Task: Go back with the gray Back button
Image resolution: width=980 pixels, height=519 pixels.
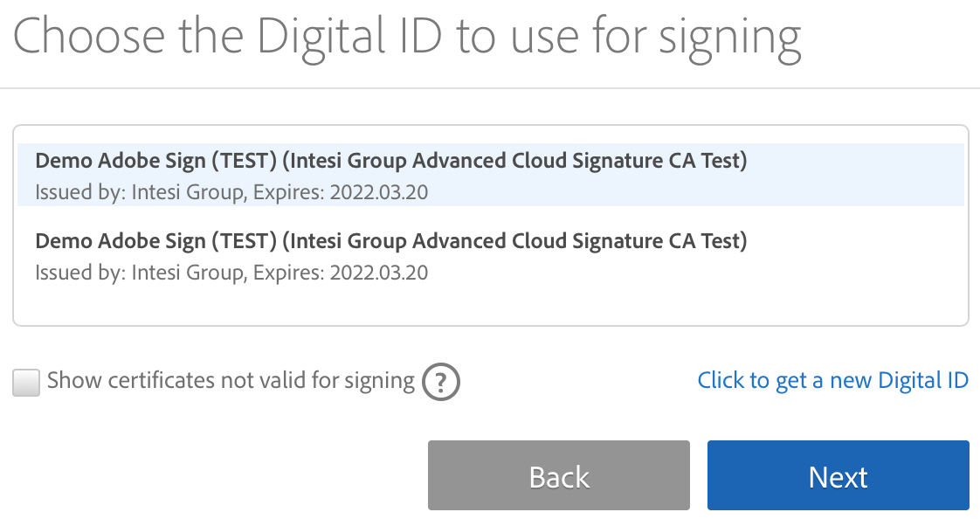Action: (558, 475)
